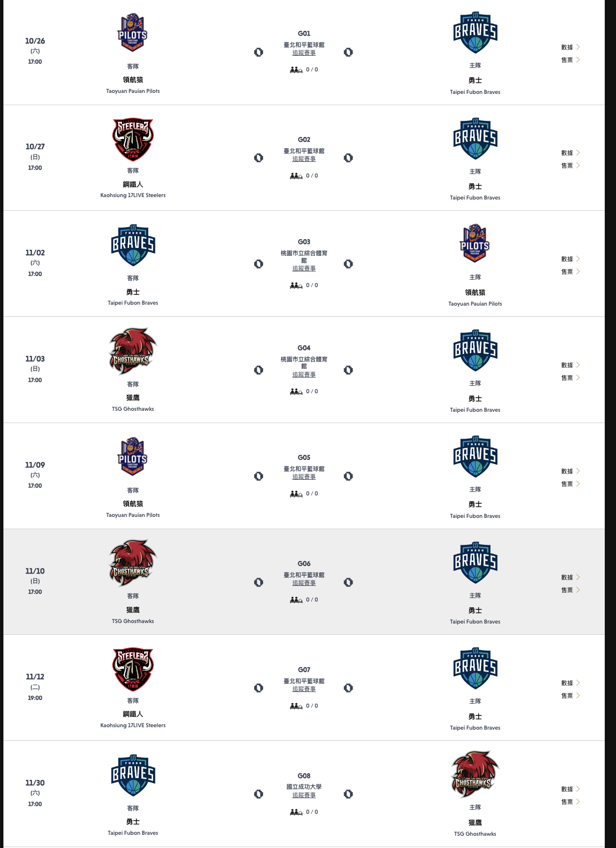Follow game G02 via 追蹤賽事 link
This screenshot has width=616, height=848.
pos(304,159)
